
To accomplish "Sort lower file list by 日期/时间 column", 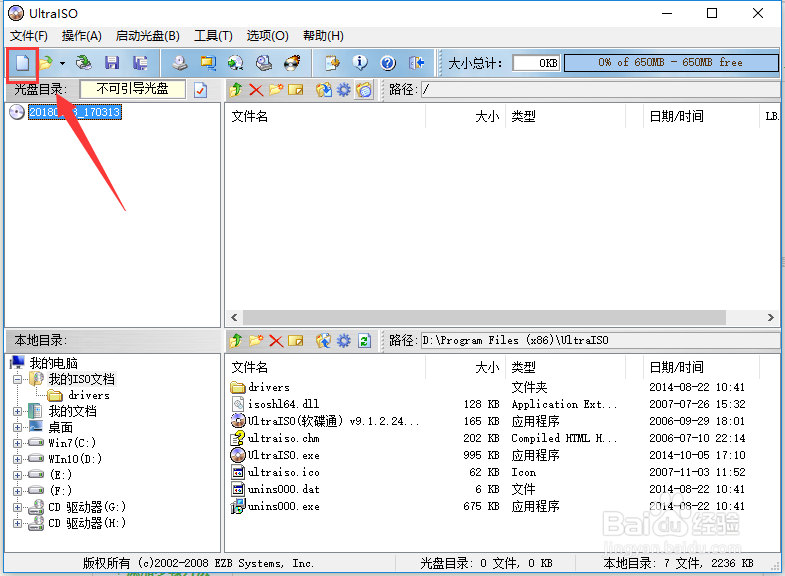I will [701, 367].
